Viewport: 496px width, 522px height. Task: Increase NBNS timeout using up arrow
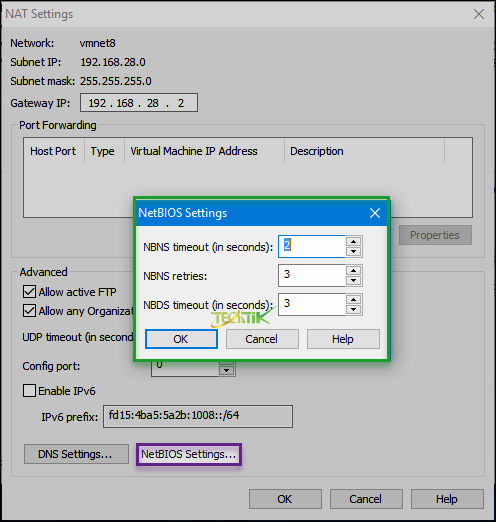click(353, 241)
